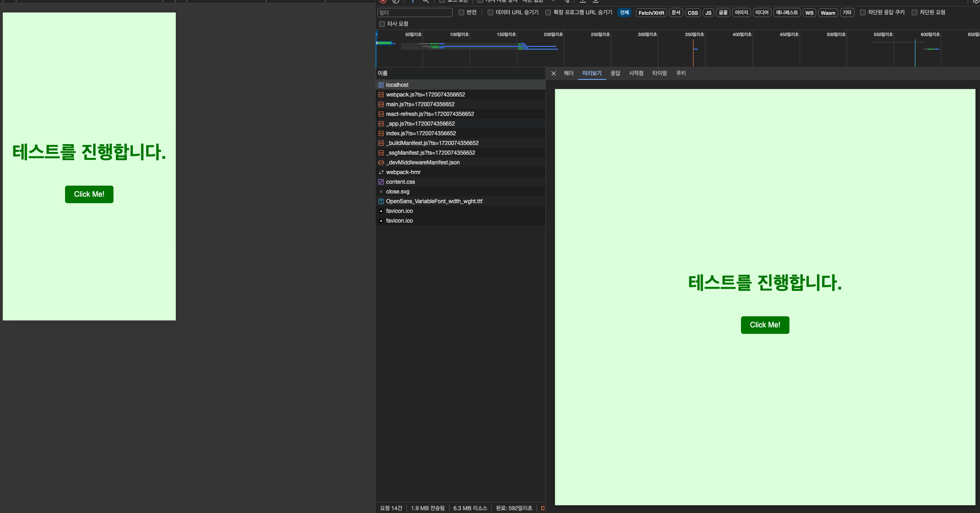The image size is (980, 513).
Task: Click the Click Me! button in preview
Action: point(765,325)
